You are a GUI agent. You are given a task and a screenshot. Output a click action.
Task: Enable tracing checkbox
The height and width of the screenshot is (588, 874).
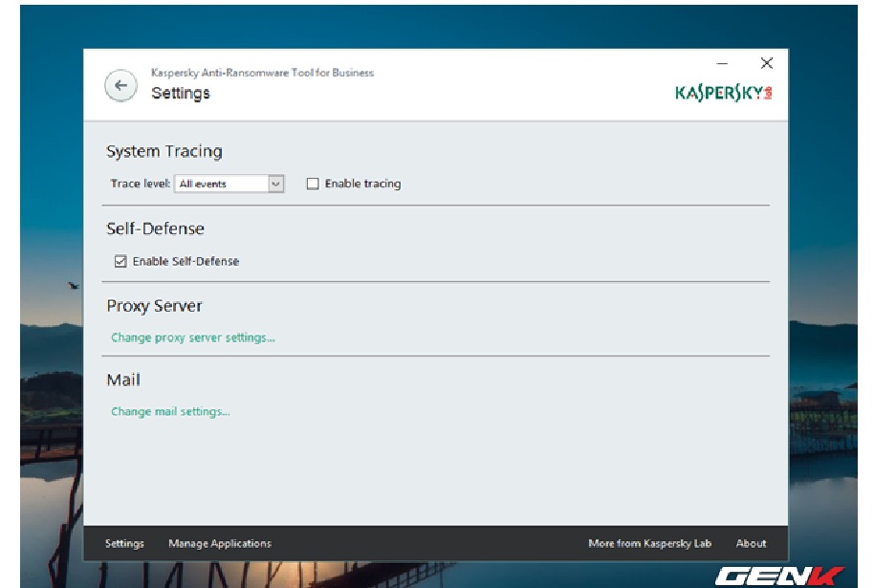pyautogui.click(x=313, y=184)
